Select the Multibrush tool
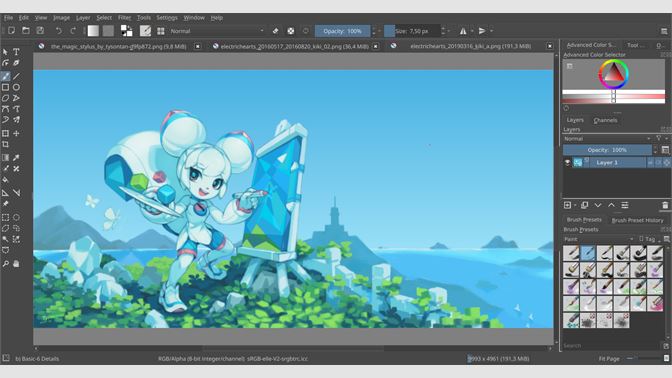Image resolution: width=672 pixels, height=378 pixels. [16, 120]
